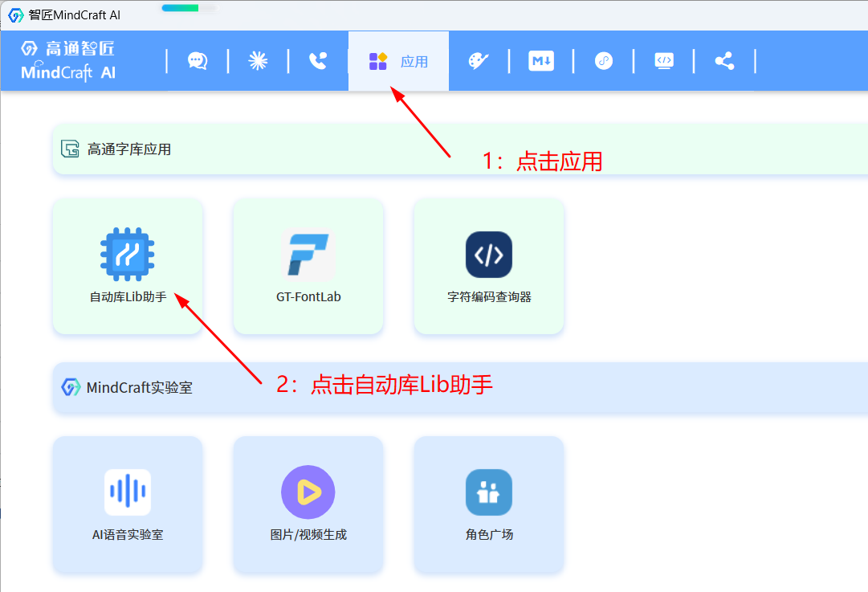The width and height of the screenshot is (868, 592).
Task: Open 图片/视频生成 play icon
Action: click(x=308, y=492)
